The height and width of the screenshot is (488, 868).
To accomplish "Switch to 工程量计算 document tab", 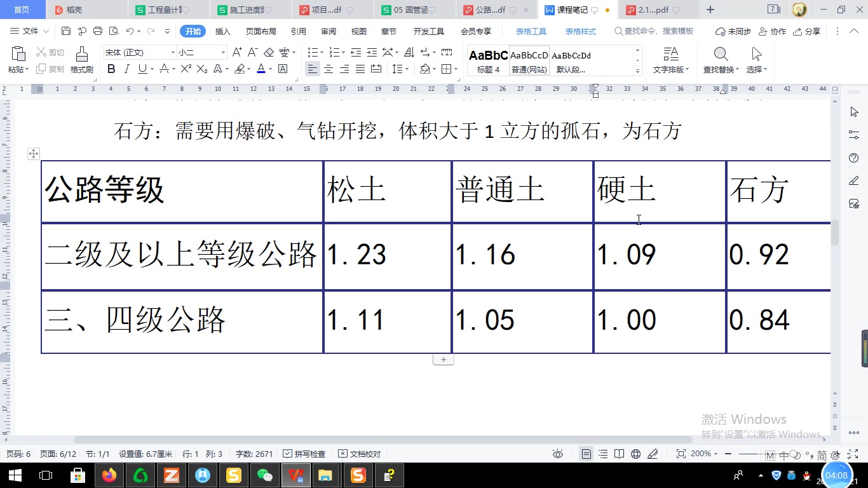I will click(x=167, y=10).
